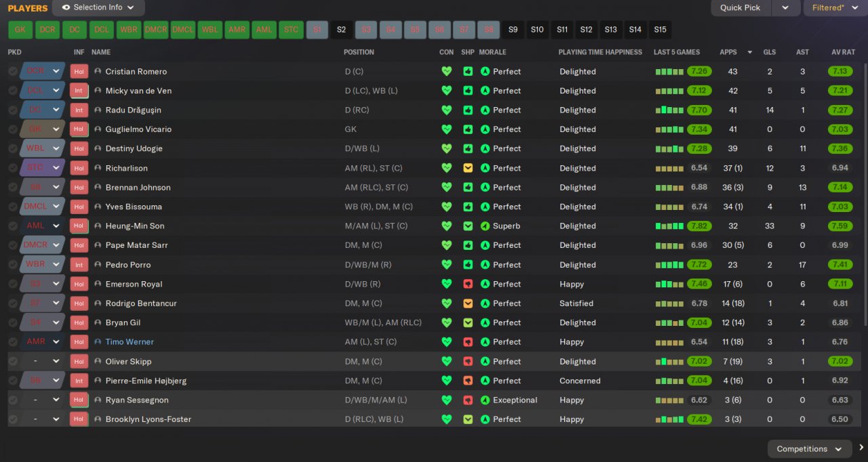868x462 pixels.
Task: Toggle selection check for Richarlison
Action: coord(13,168)
